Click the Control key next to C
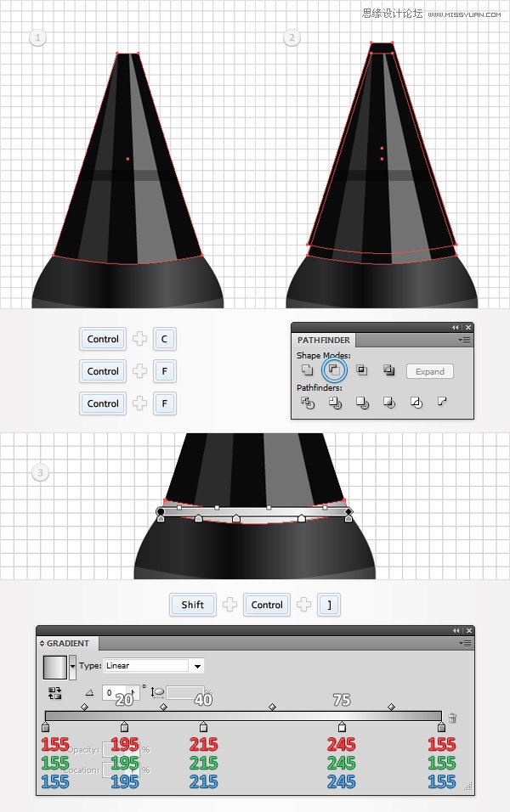 coord(103,339)
